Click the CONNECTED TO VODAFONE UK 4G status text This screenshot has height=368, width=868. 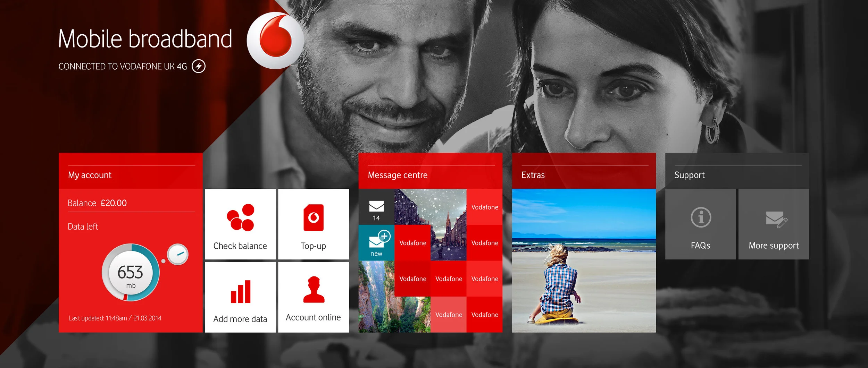coord(123,66)
